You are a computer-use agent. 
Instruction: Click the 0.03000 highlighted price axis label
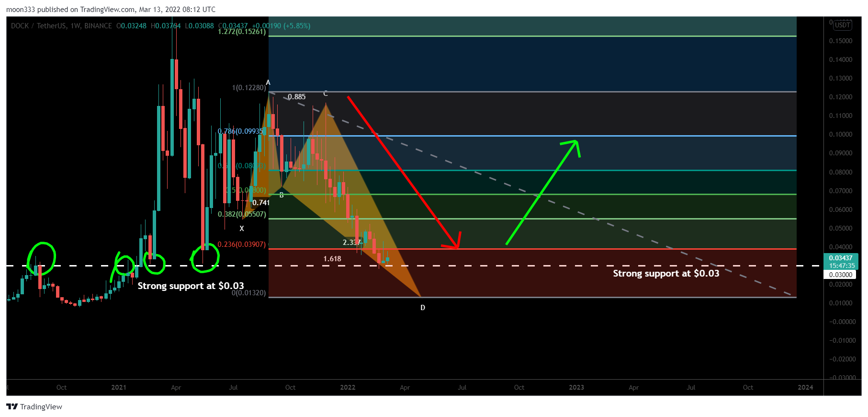(x=841, y=275)
